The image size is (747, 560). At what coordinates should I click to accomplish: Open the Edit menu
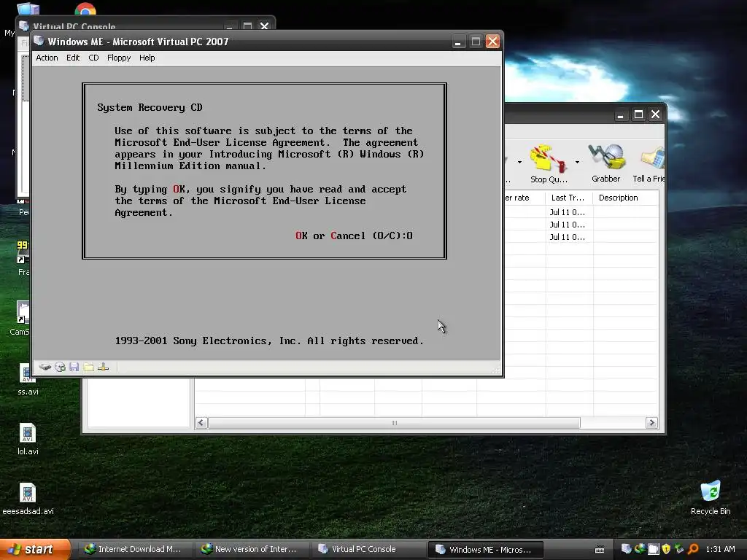[73, 58]
